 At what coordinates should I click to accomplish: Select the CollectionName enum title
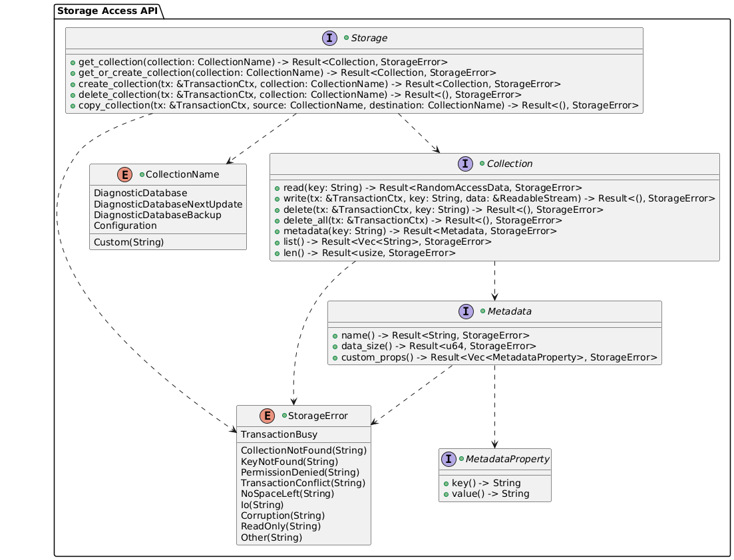182,174
